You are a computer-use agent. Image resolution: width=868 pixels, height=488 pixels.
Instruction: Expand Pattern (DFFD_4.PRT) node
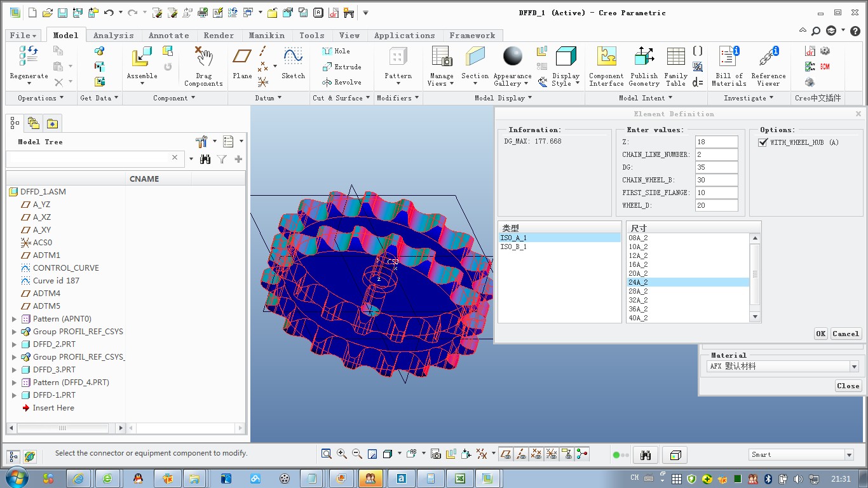15,383
